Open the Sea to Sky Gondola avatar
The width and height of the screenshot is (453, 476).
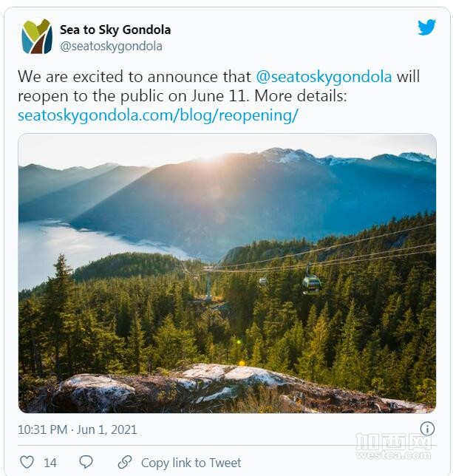tap(36, 37)
